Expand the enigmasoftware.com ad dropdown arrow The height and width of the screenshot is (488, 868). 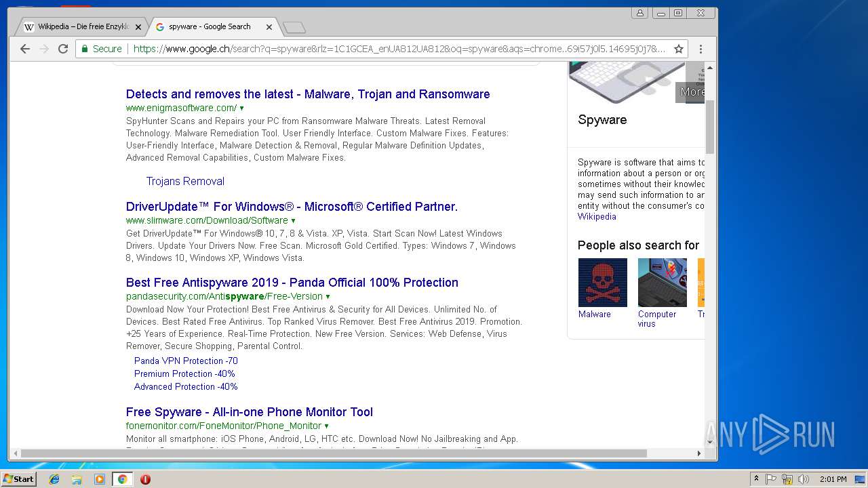[x=241, y=108]
